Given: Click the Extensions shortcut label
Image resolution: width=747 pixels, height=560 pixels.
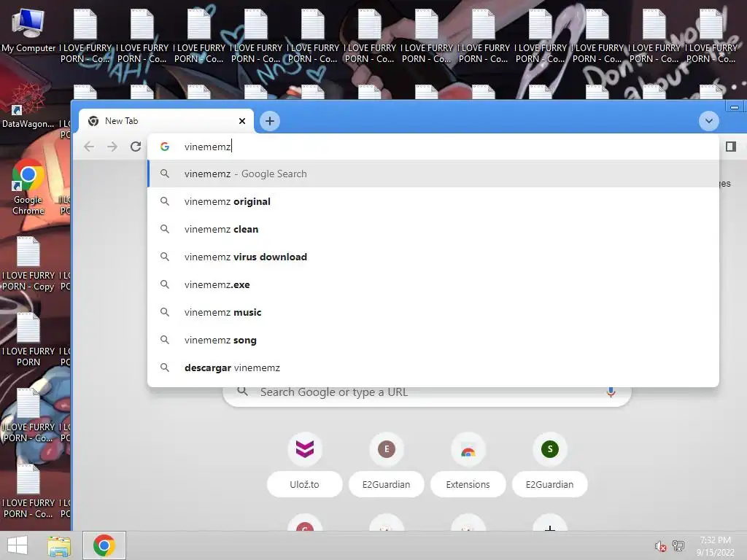Looking at the screenshot, I should pos(468,484).
